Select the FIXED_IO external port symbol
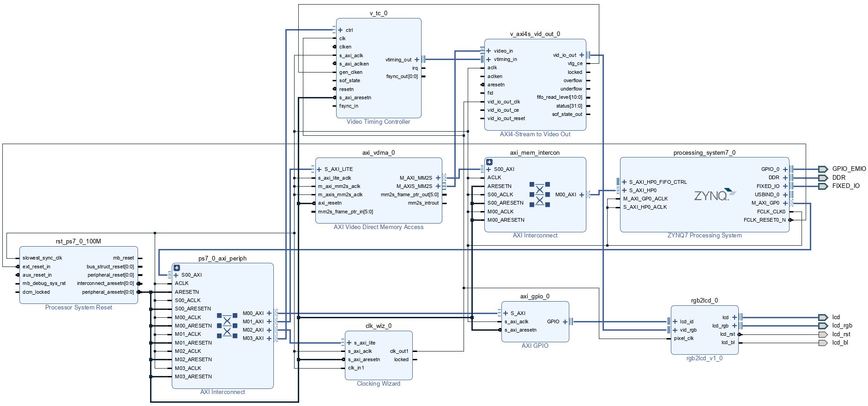This screenshot has height=406, width=868. tap(823, 186)
